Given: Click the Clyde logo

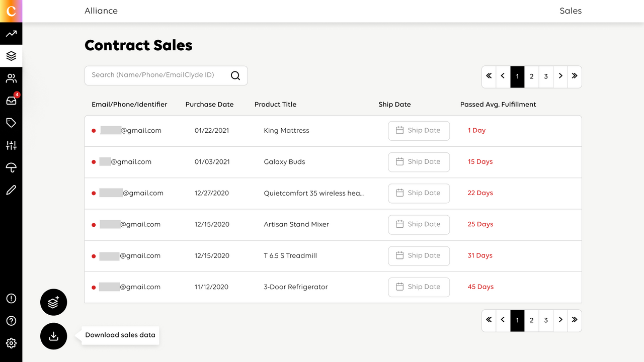Looking at the screenshot, I should pos(11,11).
